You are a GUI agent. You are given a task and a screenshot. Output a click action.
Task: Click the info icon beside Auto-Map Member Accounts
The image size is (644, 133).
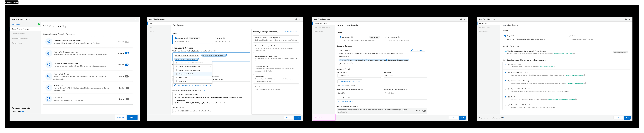click(357, 106)
